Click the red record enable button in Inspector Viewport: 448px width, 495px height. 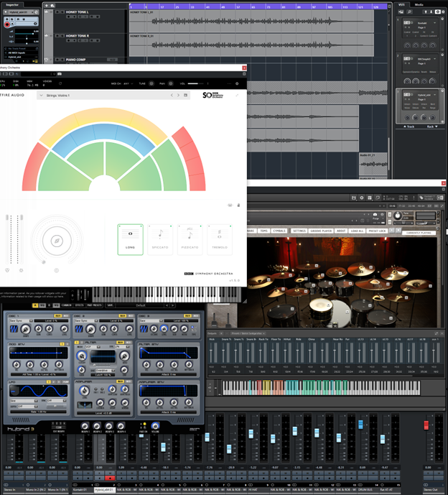point(7,24)
